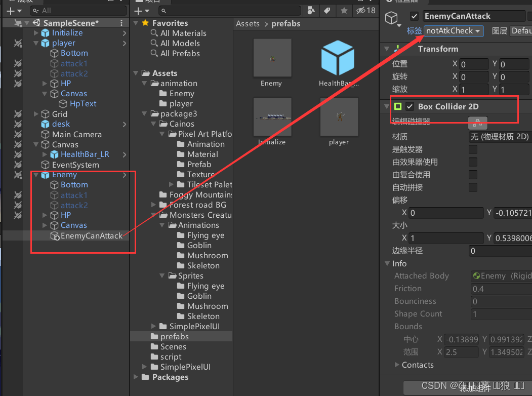Open the notAtkCheck tag dropdown
532x396 pixels.
click(454, 31)
